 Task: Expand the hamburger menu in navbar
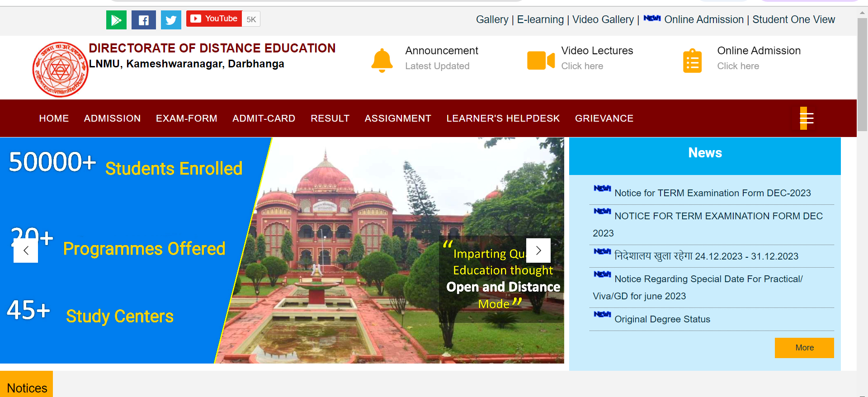806,118
